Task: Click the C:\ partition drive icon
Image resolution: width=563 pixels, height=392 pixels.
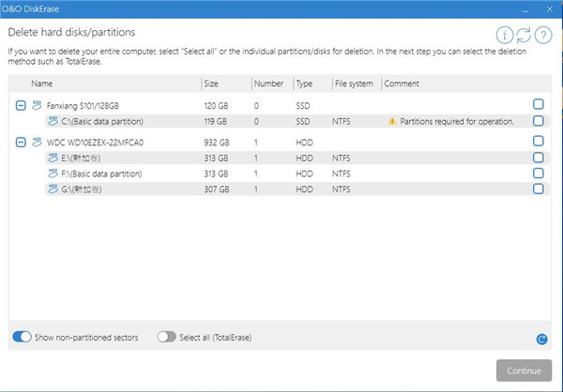Action: [x=53, y=121]
